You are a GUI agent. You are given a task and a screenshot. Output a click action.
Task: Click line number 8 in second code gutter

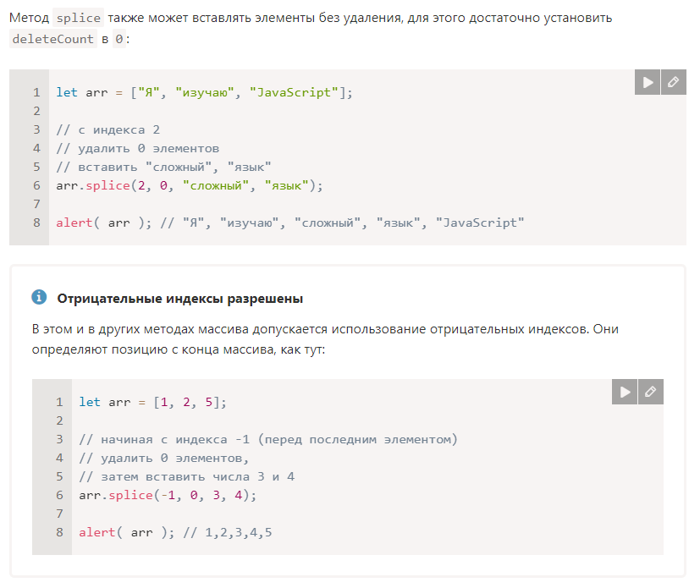[x=59, y=532]
